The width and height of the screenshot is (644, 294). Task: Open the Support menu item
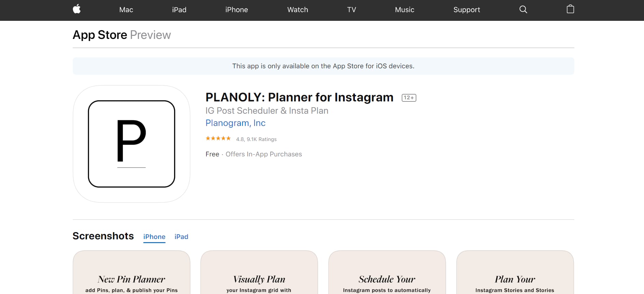(x=467, y=10)
